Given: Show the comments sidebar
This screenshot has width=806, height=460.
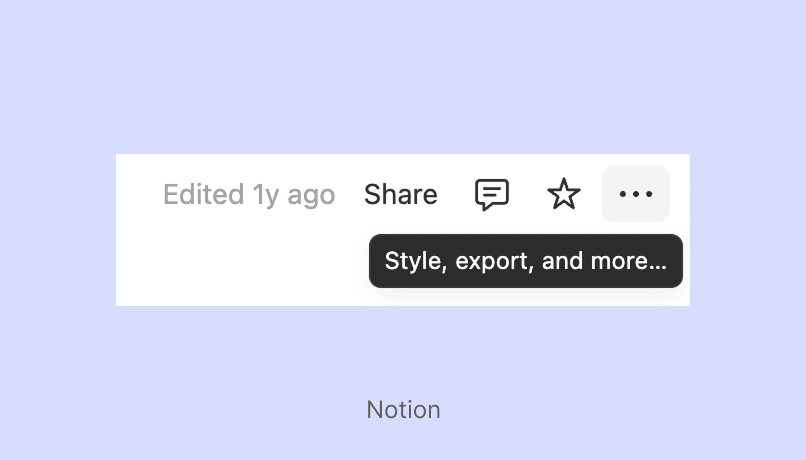Looking at the screenshot, I should click(x=492, y=194).
